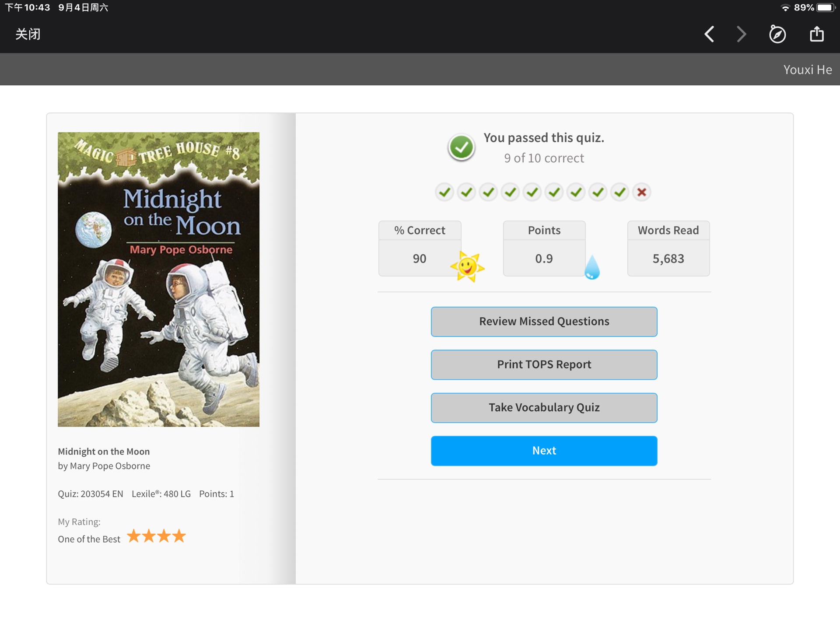The height and width of the screenshot is (630, 840).
Task: Click the second question checkmark
Action: (466, 192)
